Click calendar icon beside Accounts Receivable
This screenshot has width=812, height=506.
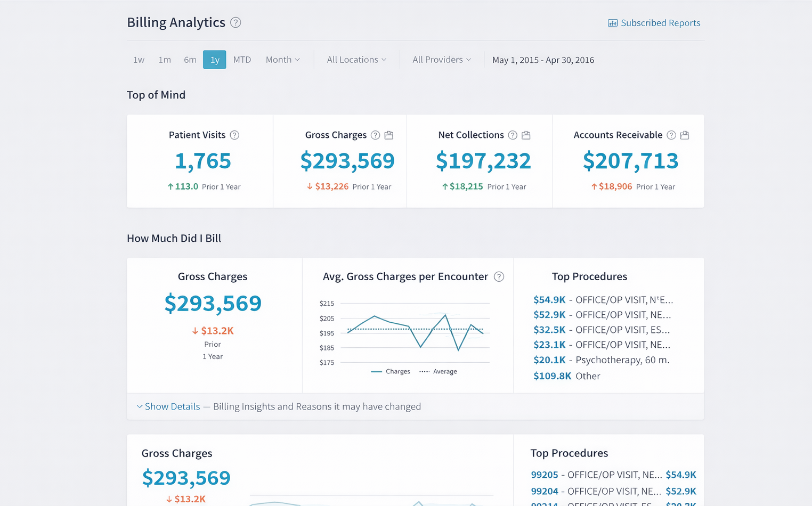click(x=685, y=135)
